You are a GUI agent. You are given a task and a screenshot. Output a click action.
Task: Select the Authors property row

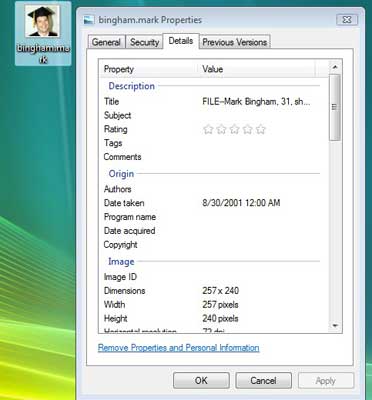(x=212, y=189)
